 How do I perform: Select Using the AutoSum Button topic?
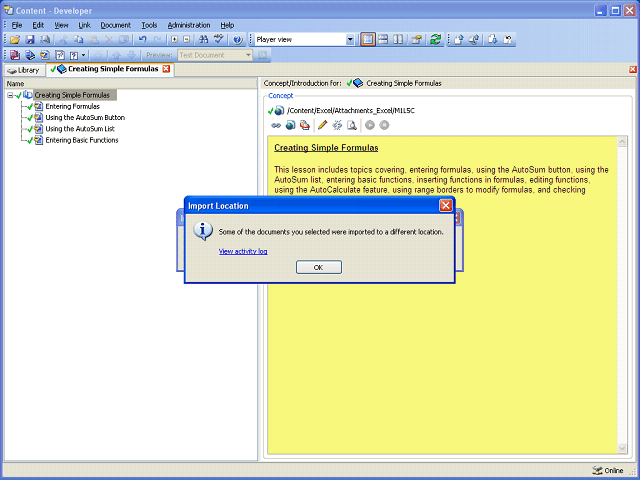pyautogui.click(x=85, y=118)
